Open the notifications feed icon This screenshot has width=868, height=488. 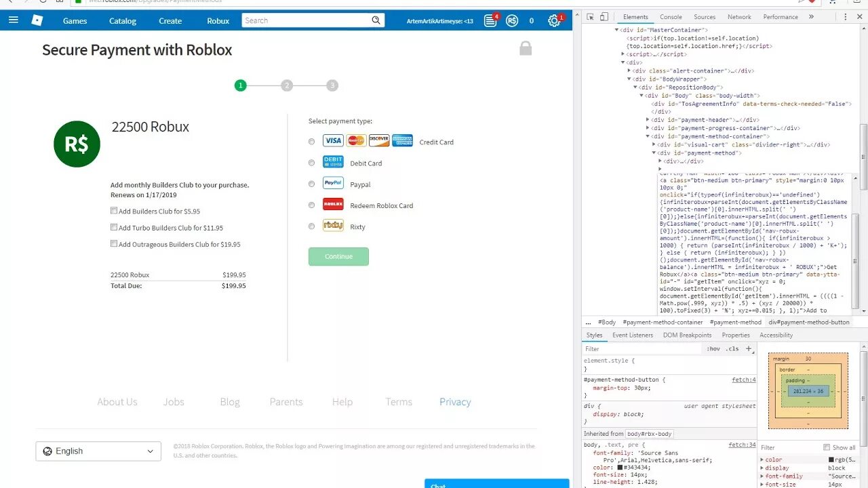[x=490, y=20]
